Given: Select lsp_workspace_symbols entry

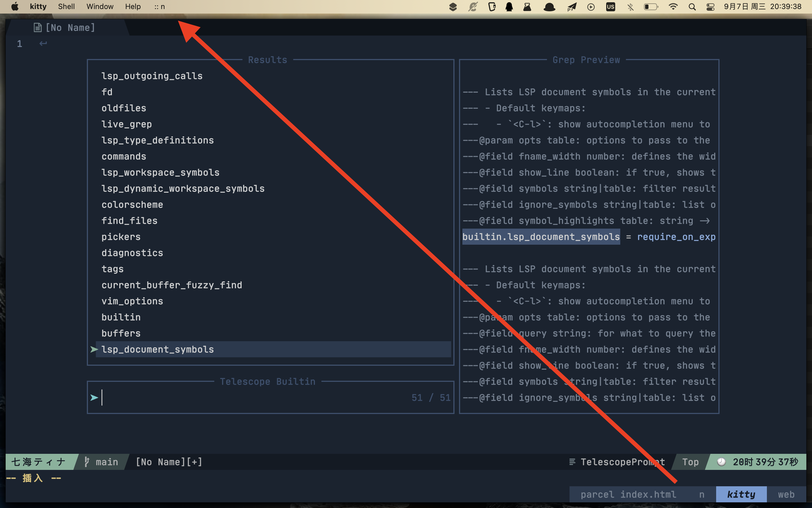Looking at the screenshot, I should [160, 173].
